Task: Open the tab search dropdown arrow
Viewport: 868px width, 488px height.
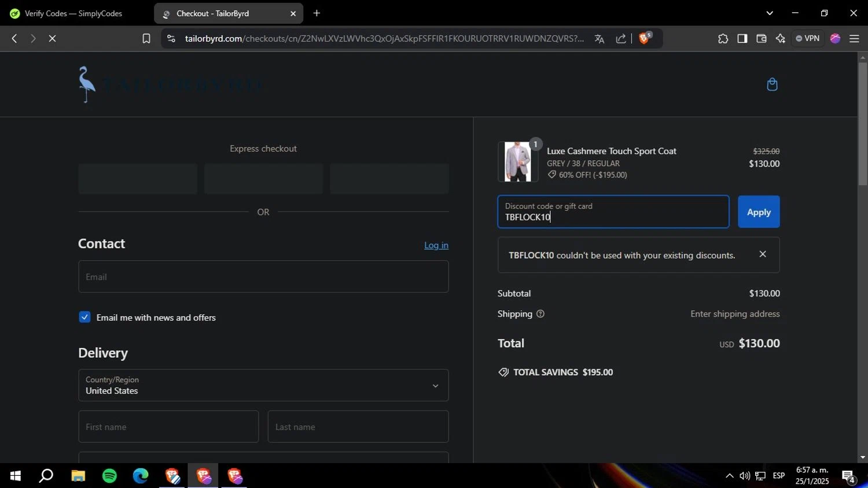Action: (770, 13)
